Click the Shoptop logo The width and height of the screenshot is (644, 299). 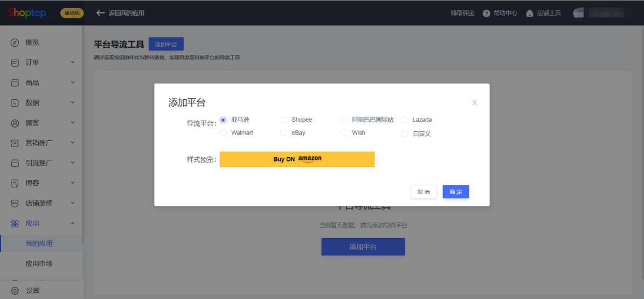[27, 13]
